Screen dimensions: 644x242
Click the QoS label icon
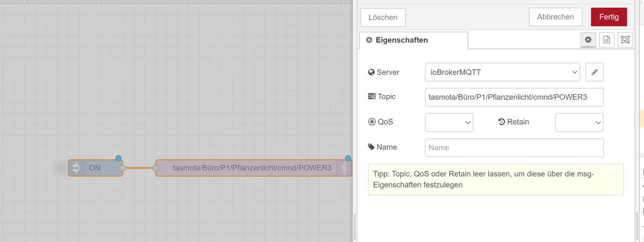tap(371, 122)
